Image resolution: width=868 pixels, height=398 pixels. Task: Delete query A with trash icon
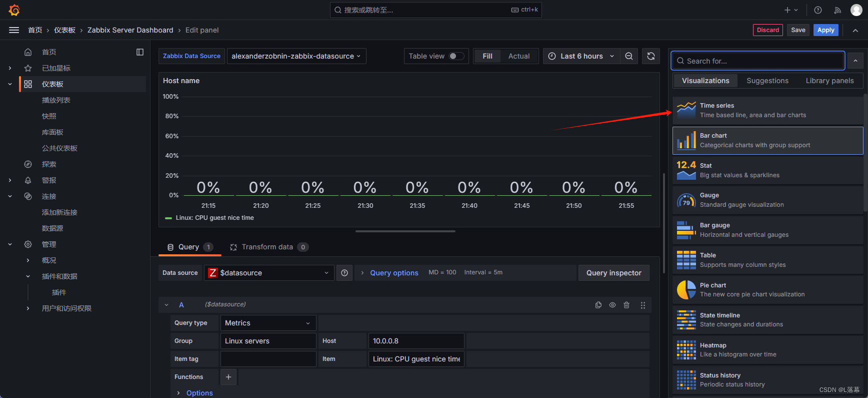(626, 305)
